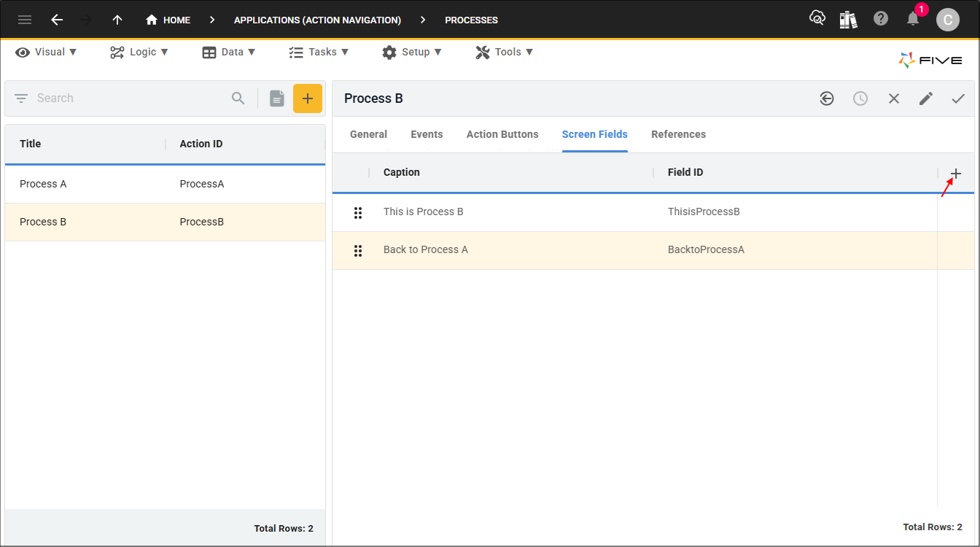Click the ThisisProcessB field ID

(704, 212)
